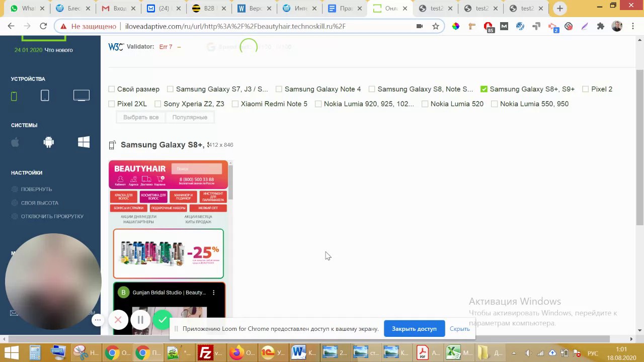Viewport: 644px width, 362px height.
Task: Open Краска для волос category in preview
Action: (123, 197)
